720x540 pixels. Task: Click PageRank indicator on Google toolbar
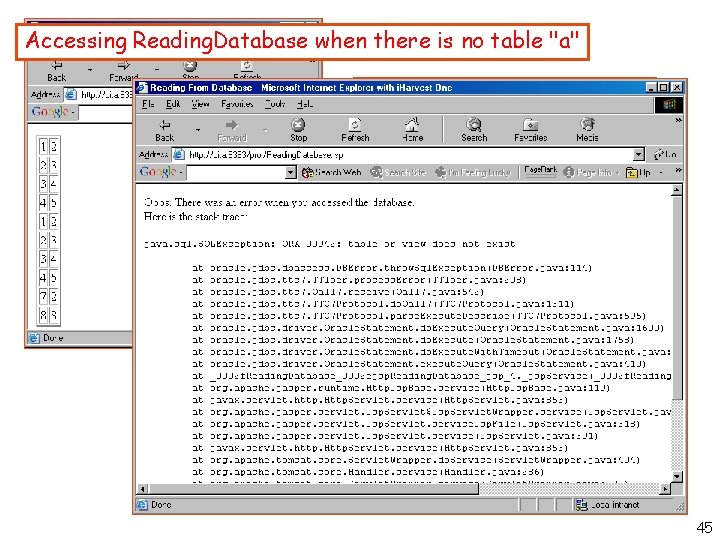click(x=540, y=172)
